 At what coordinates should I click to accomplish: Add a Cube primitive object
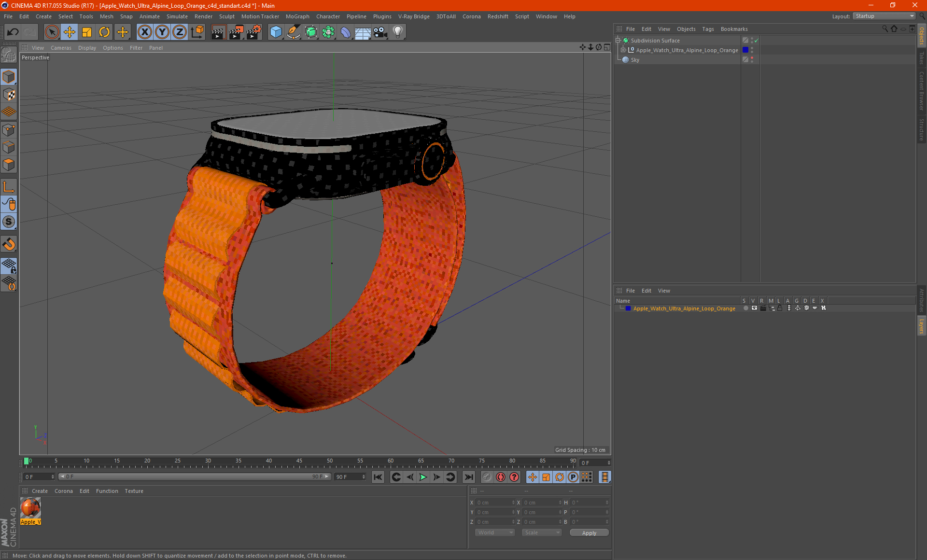[x=276, y=32]
